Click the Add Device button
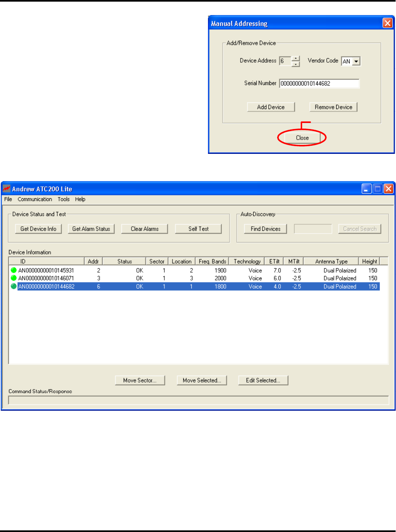 pyautogui.click(x=271, y=107)
